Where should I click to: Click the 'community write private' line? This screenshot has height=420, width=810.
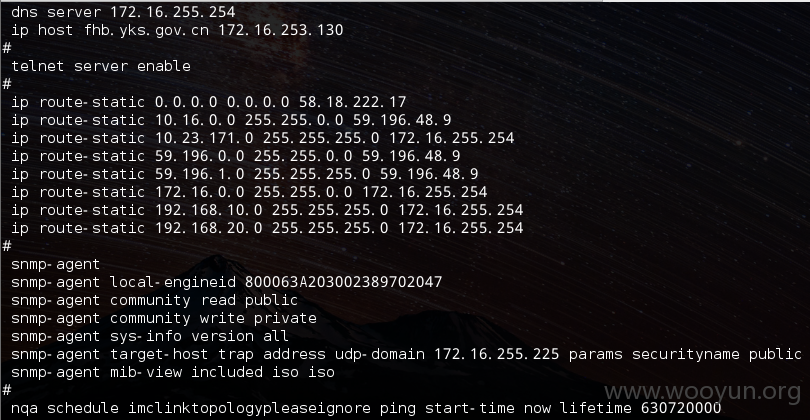pos(164,318)
